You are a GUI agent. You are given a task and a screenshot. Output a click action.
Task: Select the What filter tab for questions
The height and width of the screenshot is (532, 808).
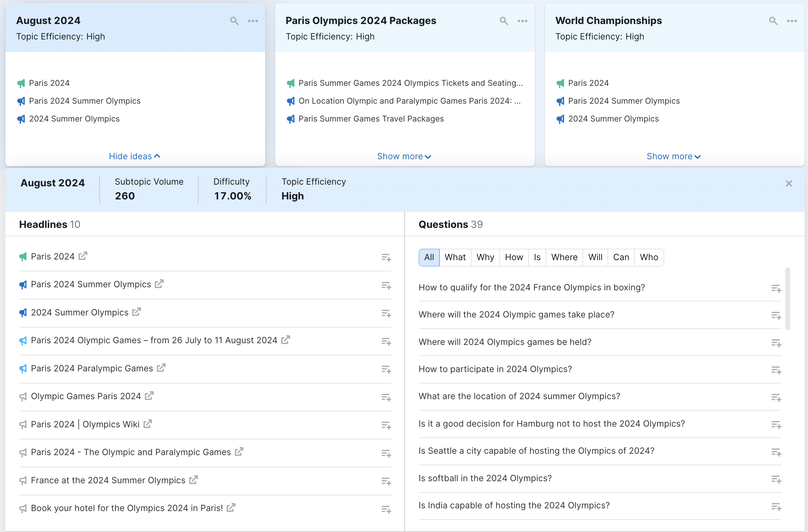454,257
